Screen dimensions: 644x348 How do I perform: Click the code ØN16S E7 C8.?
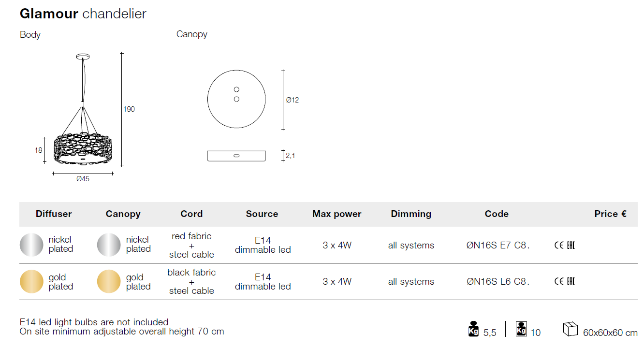498,245
